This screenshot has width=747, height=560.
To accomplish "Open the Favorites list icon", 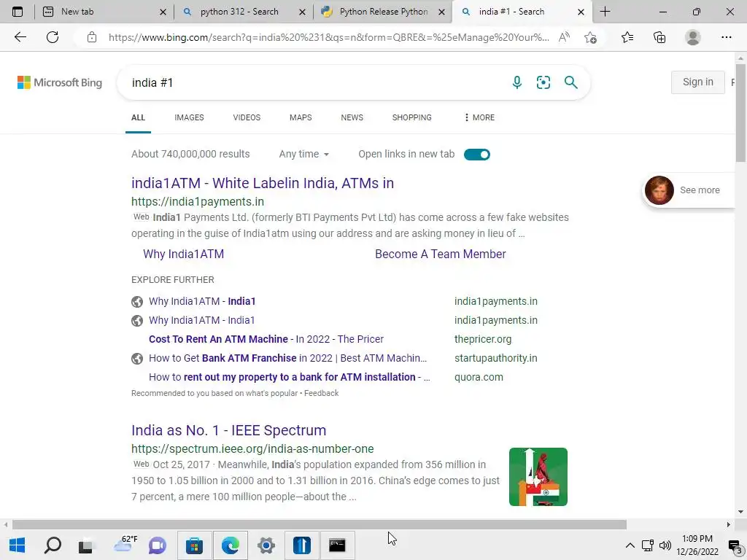I will click(x=627, y=37).
